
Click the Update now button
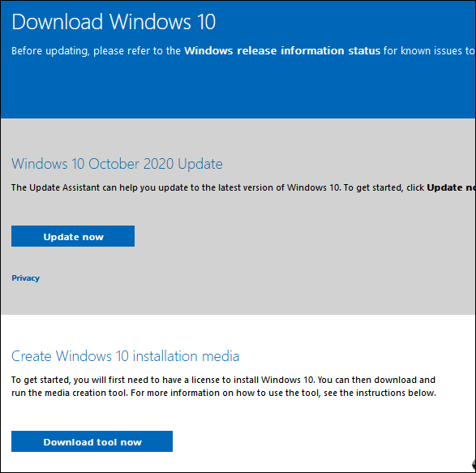click(73, 236)
